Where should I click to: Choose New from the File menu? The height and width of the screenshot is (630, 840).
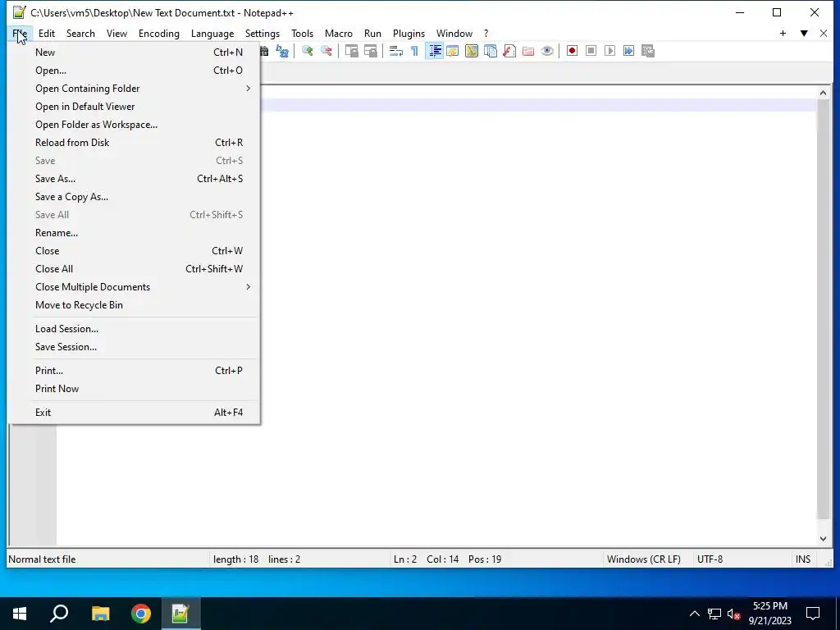[x=134, y=52]
